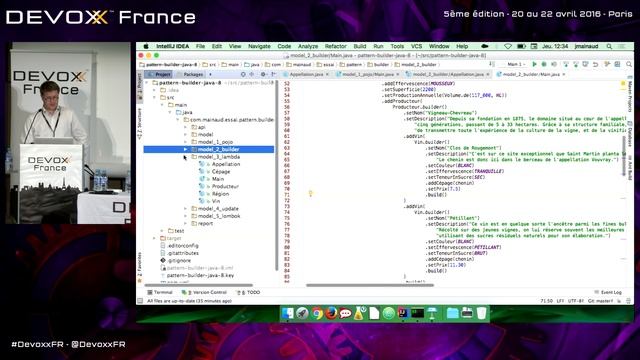This screenshot has width=640, height=360.
Task: Open the Trash in the Dock
Action: 482,313
